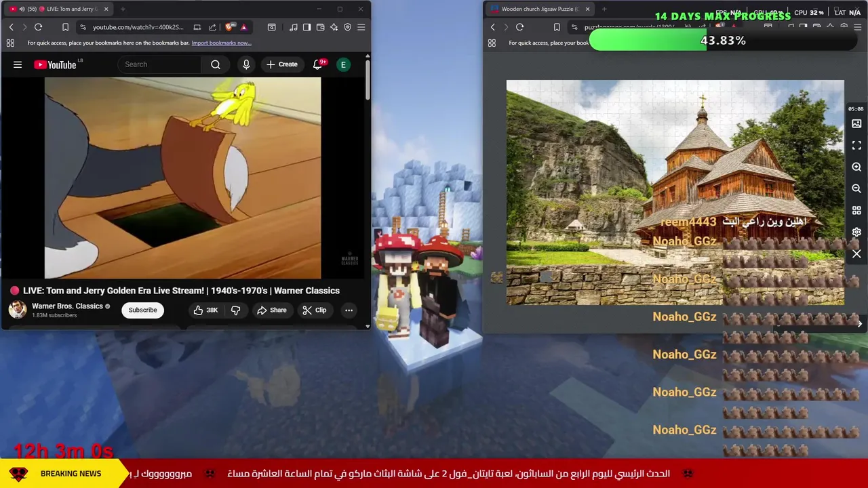Open puzzle settings gear
The height and width of the screenshot is (488, 868).
(856, 232)
